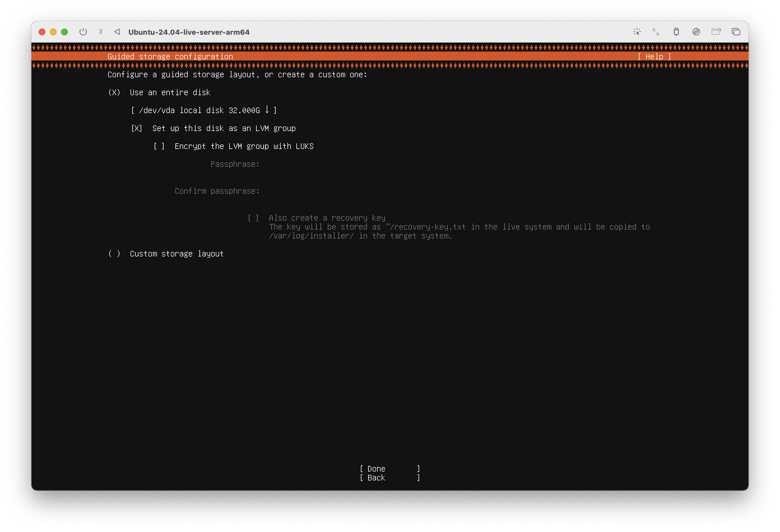Click the Back button

coord(390,478)
